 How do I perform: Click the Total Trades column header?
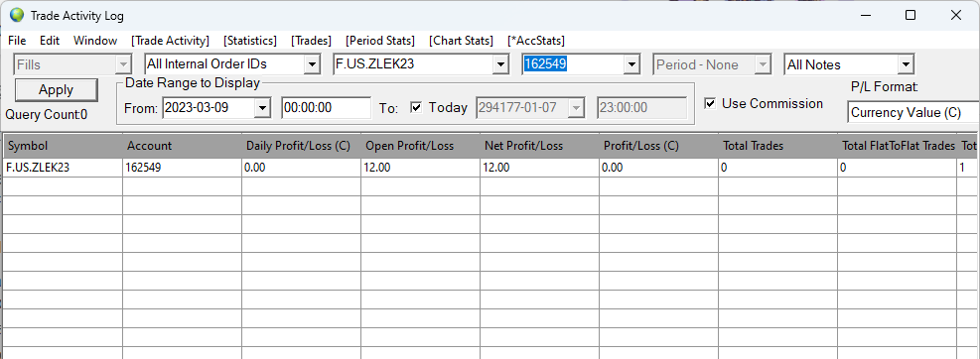pos(778,146)
